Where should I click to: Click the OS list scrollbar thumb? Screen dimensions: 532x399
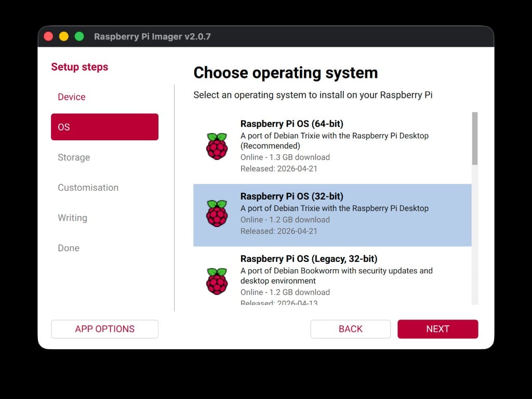point(475,138)
